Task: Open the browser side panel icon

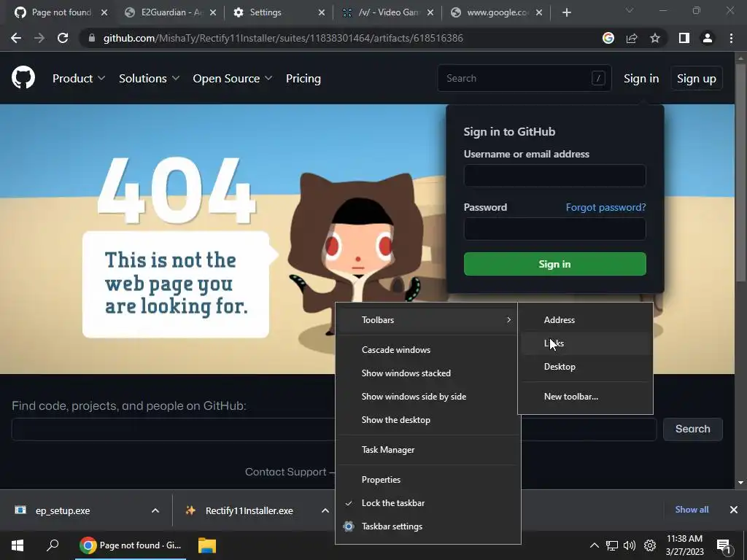Action: (x=684, y=38)
